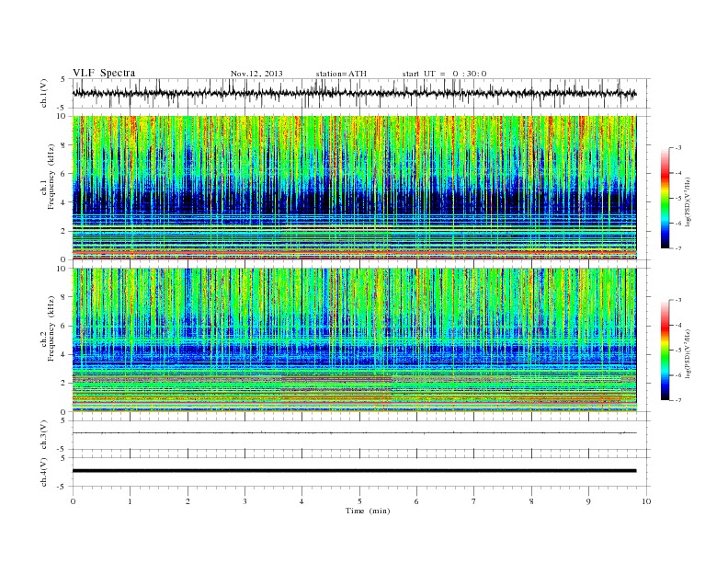This screenshot has width=728, height=563.
Task: Click the "Time (min)" axis label
Action: 368,511
